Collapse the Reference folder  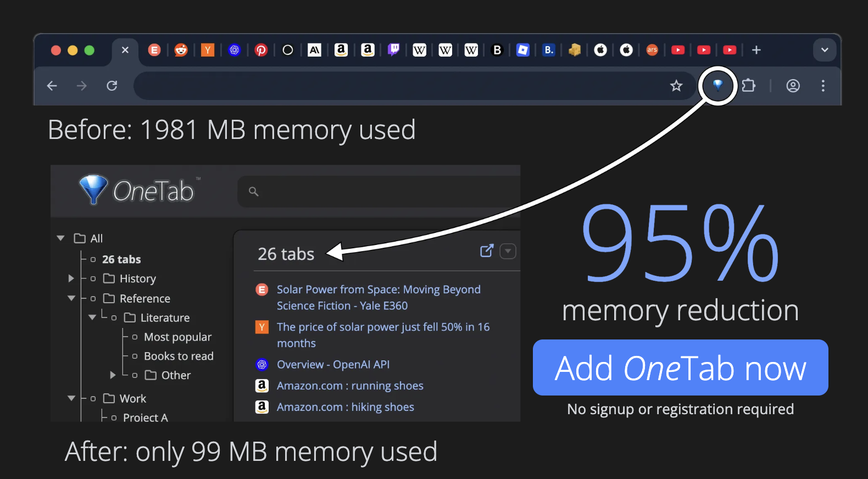coord(71,298)
